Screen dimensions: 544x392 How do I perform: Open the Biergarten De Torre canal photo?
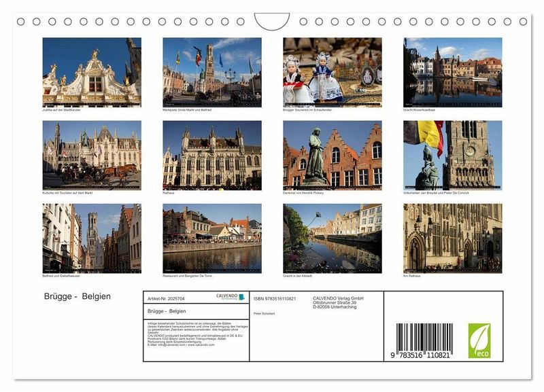212,238
